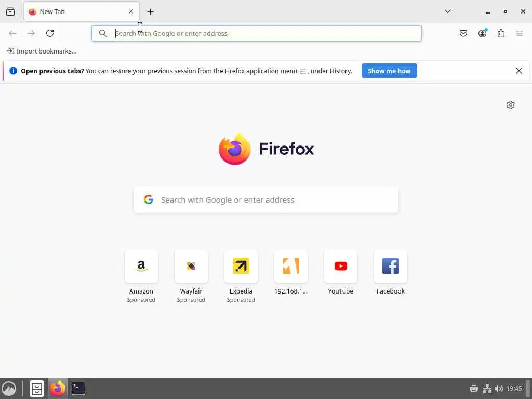Viewport: 532px width, 399px height.
Task: Focus the top address bar field
Action: tap(257, 33)
